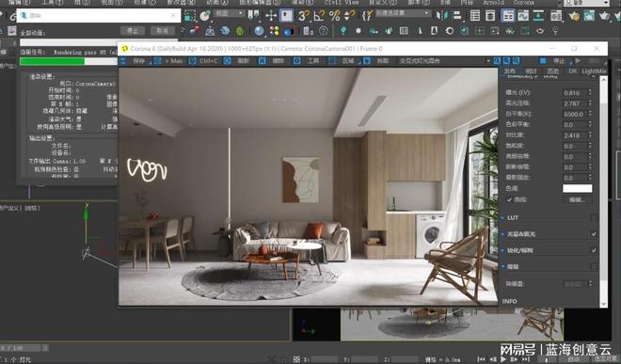Click the select and move tool icon
The height and width of the screenshot is (364, 621).
coord(271,15)
